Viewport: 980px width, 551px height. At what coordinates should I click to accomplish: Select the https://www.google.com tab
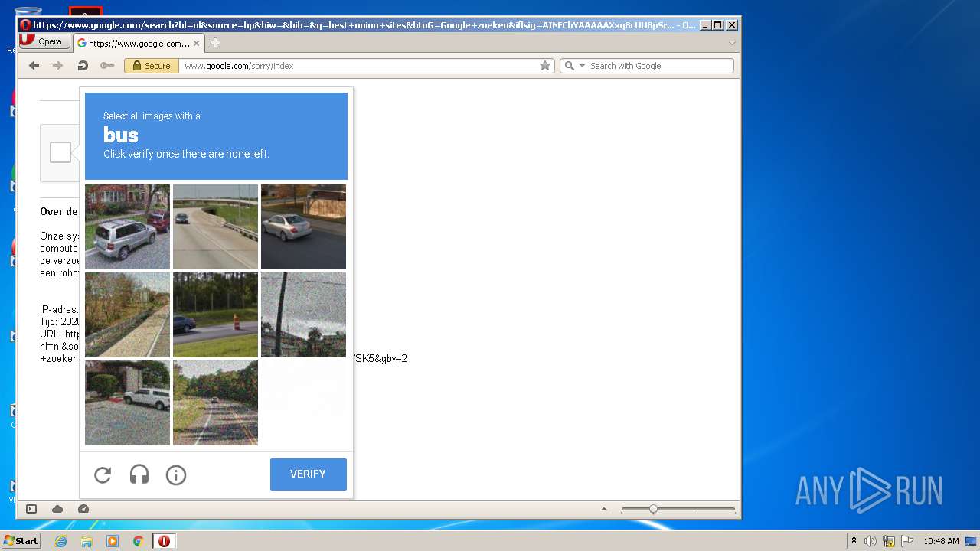(x=139, y=43)
